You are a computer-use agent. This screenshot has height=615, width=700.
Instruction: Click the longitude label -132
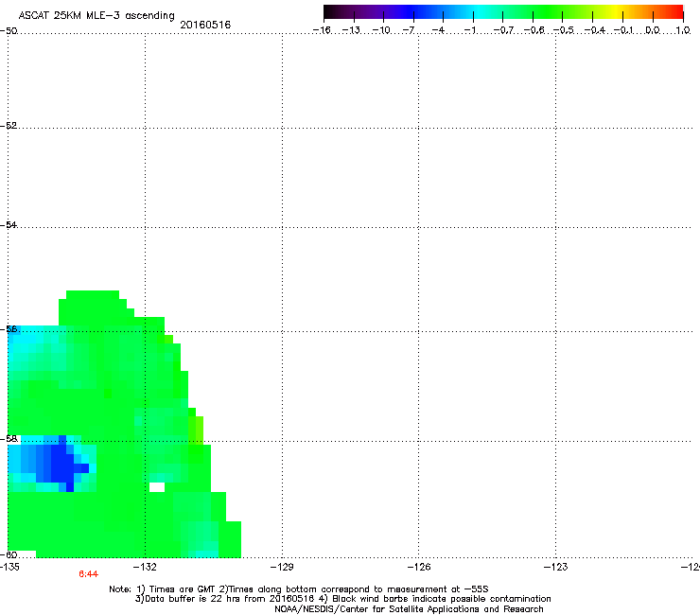(x=145, y=567)
